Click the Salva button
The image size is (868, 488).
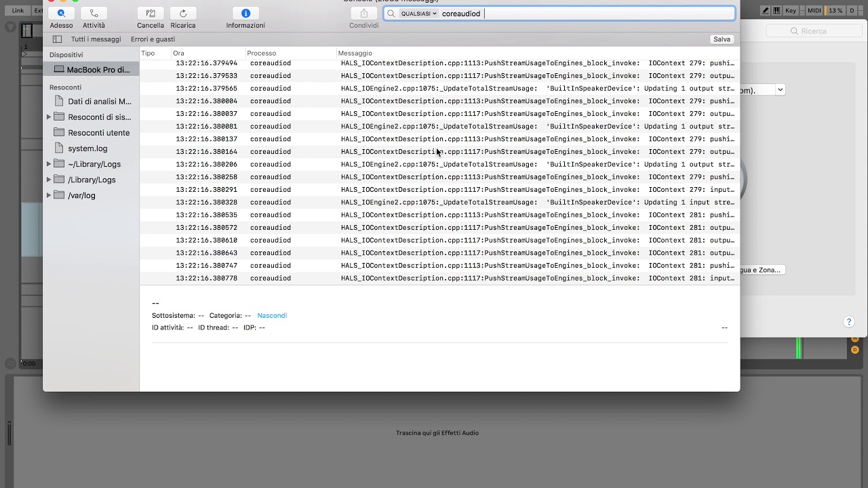tap(722, 39)
